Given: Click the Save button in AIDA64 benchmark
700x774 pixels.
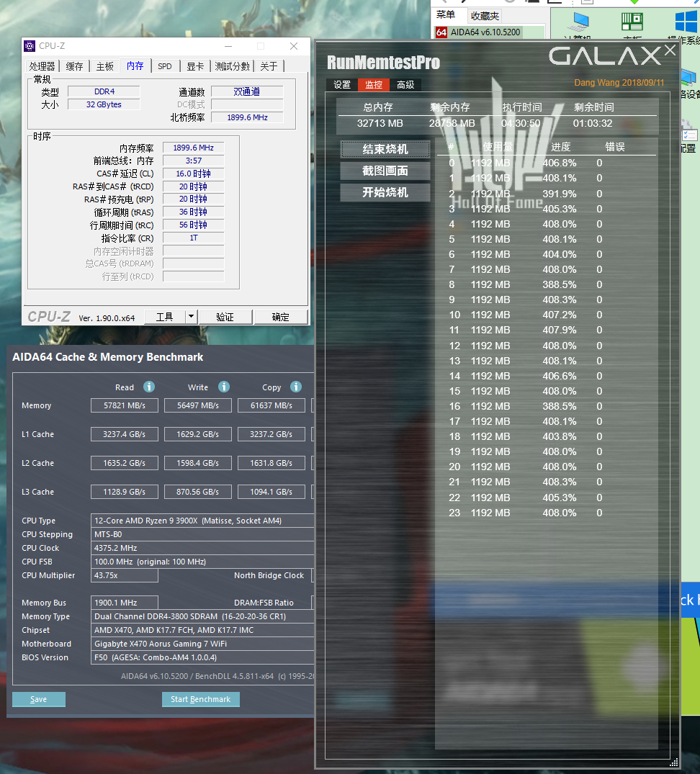Looking at the screenshot, I should [38, 699].
